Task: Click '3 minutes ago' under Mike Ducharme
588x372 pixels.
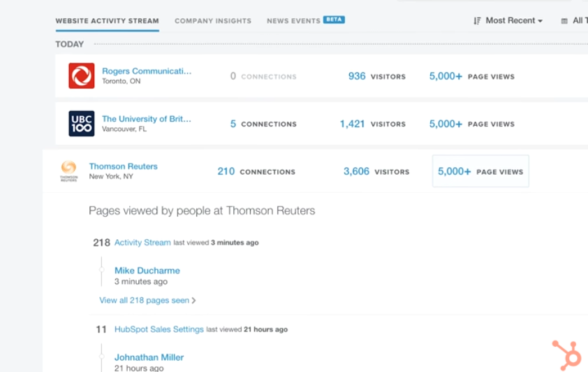Action: pos(141,282)
